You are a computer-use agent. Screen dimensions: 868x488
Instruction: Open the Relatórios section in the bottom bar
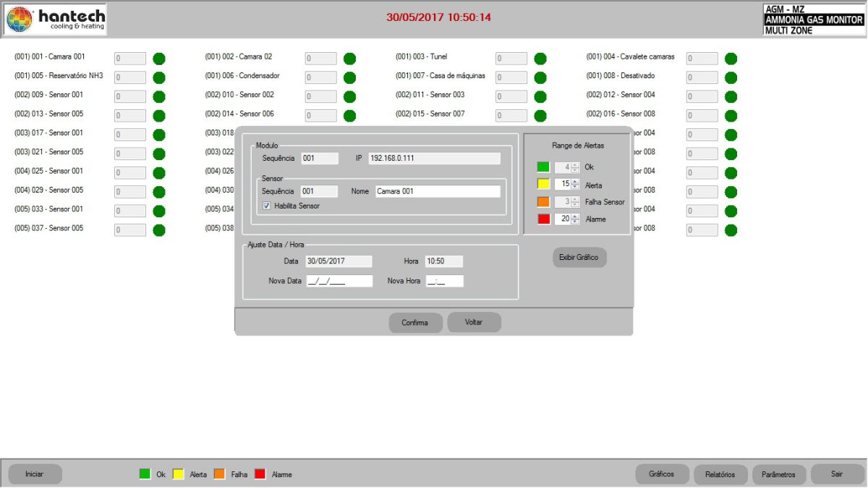click(x=720, y=474)
